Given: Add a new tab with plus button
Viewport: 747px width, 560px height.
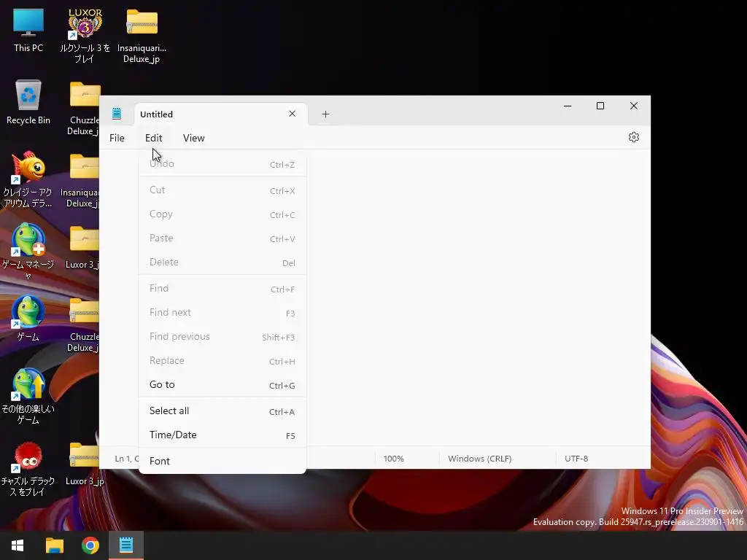Looking at the screenshot, I should 325,114.
